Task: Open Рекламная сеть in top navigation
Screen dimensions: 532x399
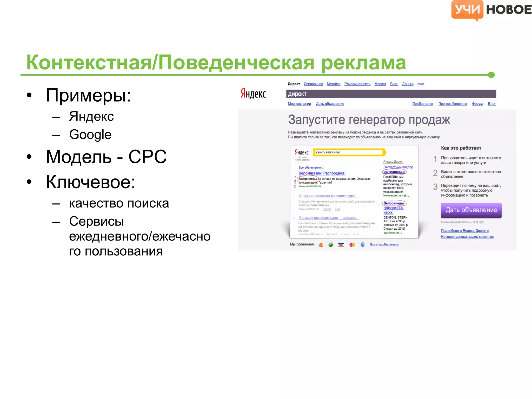Action: [357, 84]
